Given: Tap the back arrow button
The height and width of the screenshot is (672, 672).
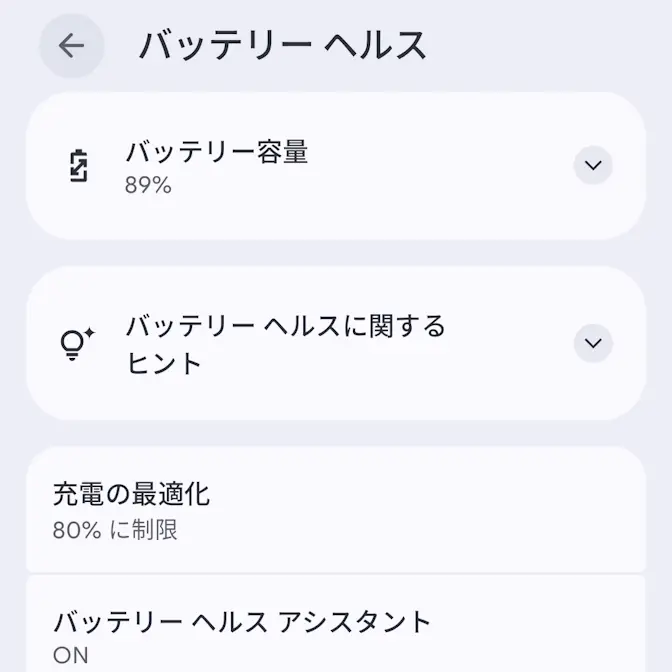Looking at the screenshot, I should tap(71, 46).
